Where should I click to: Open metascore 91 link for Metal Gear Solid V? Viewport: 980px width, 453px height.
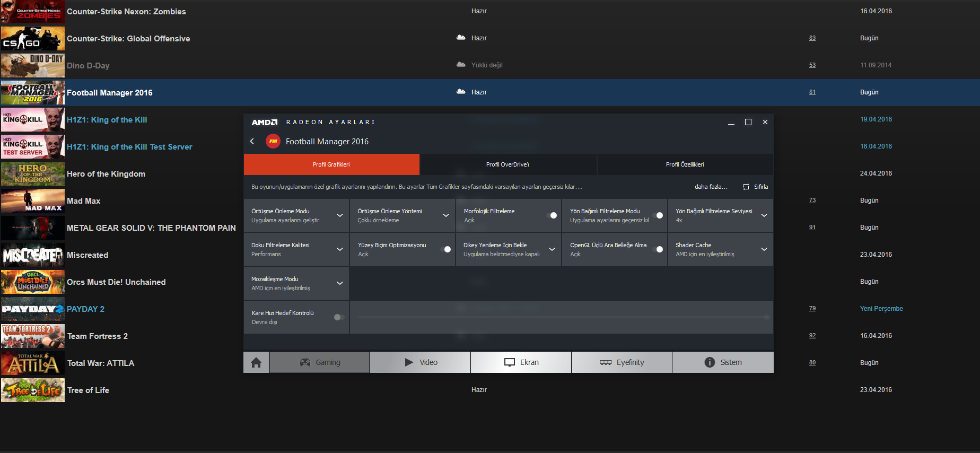pyautogui.click(x=812, y=228)
